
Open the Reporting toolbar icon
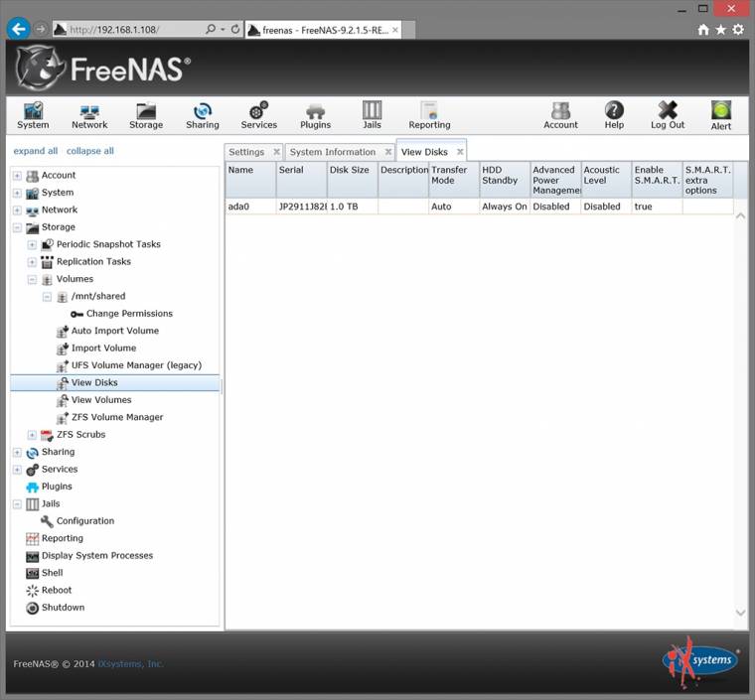(429, 114)
